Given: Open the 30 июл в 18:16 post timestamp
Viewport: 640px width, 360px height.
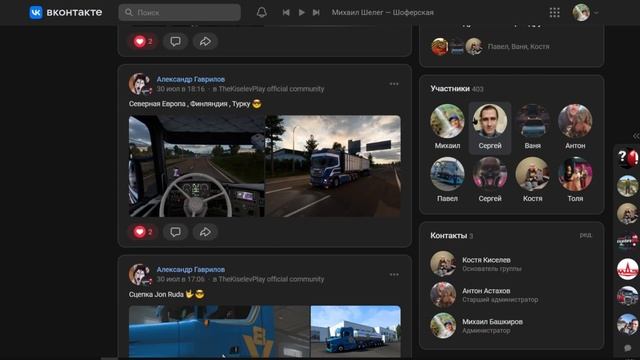Looking at the screenshot, I should 180,89.
